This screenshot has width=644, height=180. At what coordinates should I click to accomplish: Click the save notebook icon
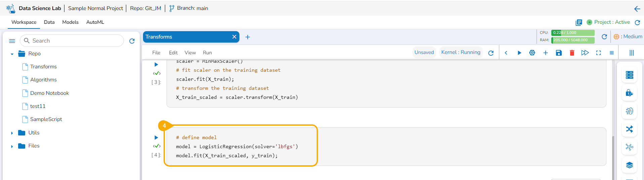coord(559,53)
